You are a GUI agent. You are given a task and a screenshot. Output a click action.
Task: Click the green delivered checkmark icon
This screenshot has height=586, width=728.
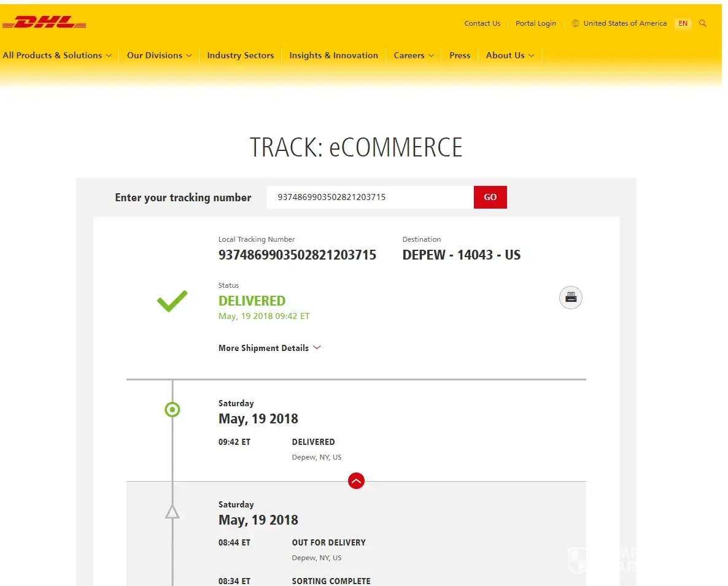coord(172,301)
